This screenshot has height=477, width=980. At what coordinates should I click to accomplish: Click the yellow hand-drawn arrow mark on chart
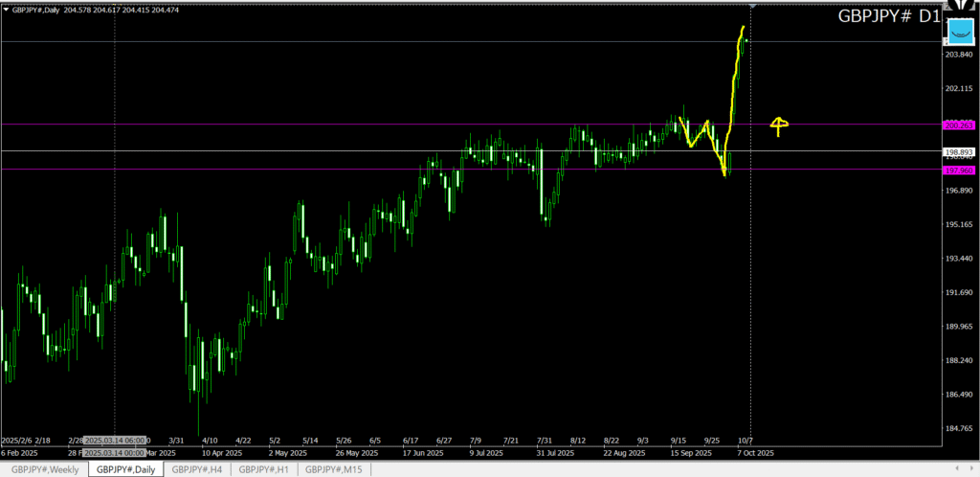[x=780, y=124]
